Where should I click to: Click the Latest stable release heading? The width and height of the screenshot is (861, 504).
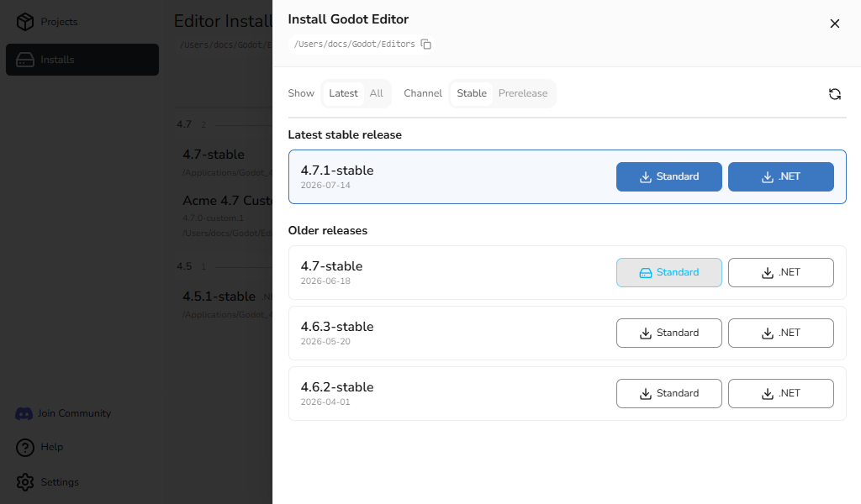345,135
